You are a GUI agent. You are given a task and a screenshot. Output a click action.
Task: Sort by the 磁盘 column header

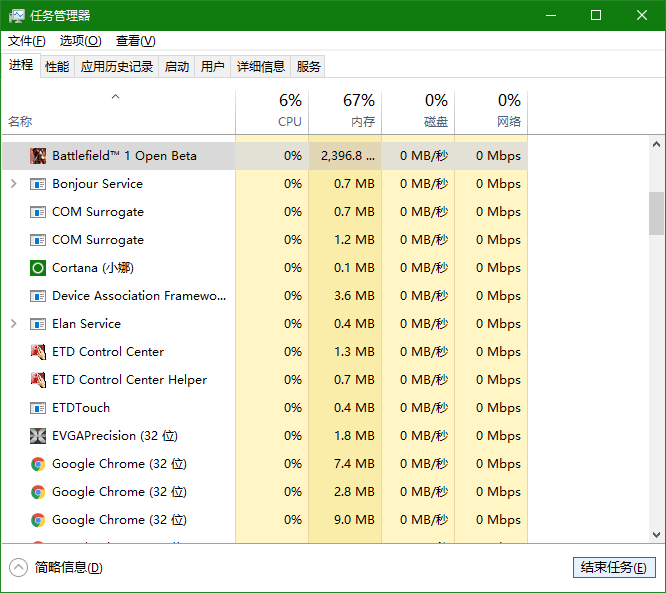pos(418,113)
